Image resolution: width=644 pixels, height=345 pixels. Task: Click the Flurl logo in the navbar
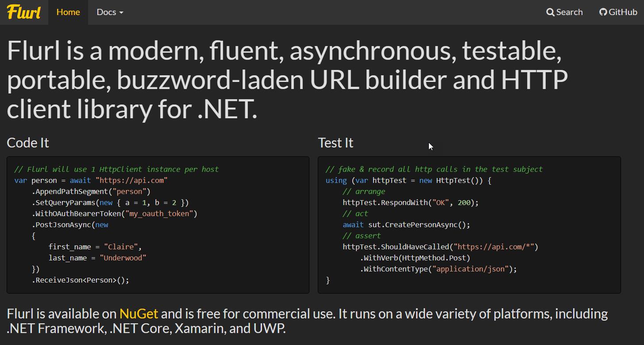pyautogui.click(x=24, y=12)
